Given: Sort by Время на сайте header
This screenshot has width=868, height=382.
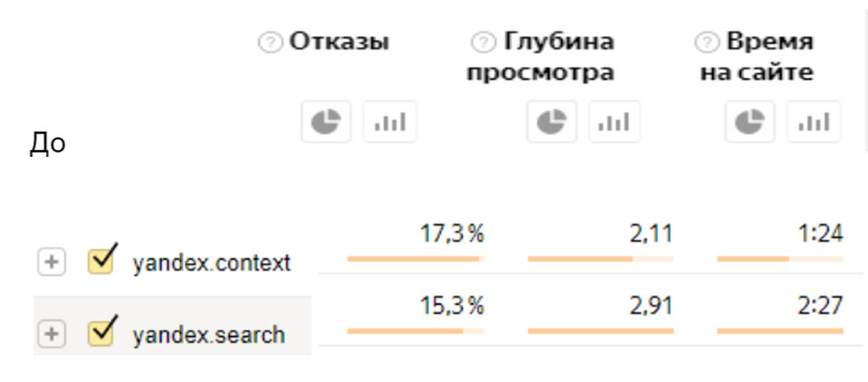Looking at the screenshot, I should coord(757,57).
